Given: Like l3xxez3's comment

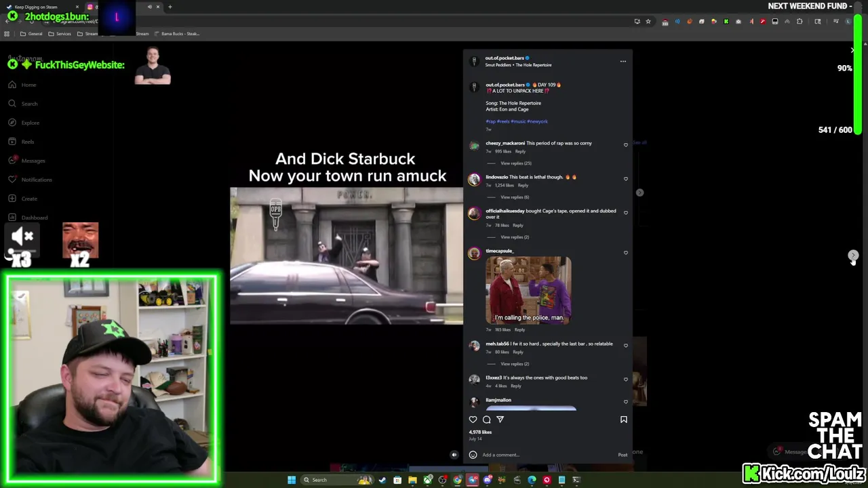Looking at the screenshot, I should [x=626, y=379].
